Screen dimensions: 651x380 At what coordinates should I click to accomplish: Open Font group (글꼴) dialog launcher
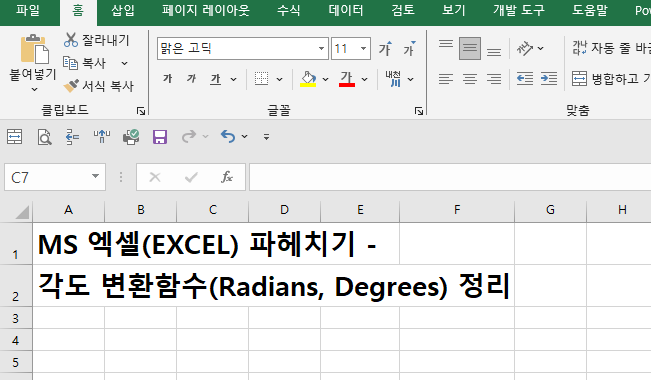click(x=419, y=111)
